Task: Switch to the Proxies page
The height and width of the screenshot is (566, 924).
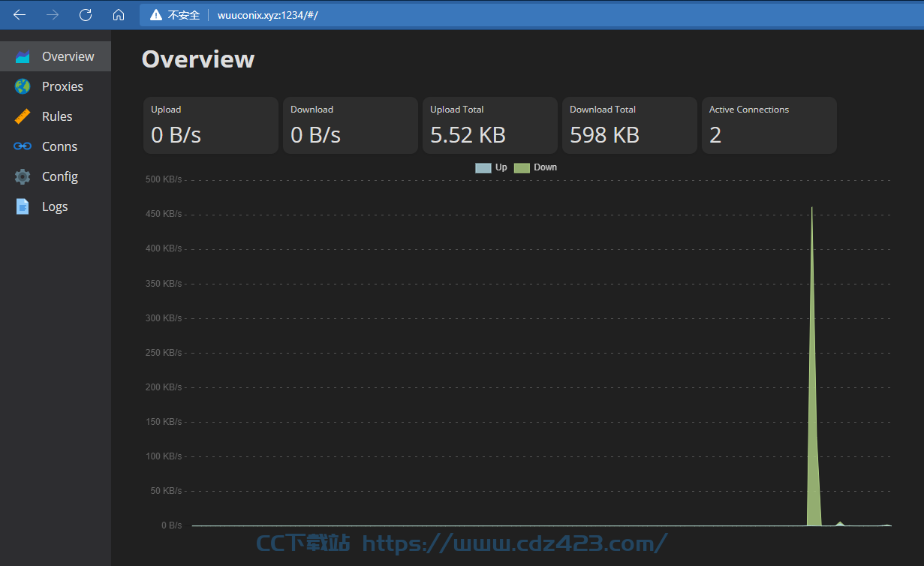Action: [x=56, y=86]
